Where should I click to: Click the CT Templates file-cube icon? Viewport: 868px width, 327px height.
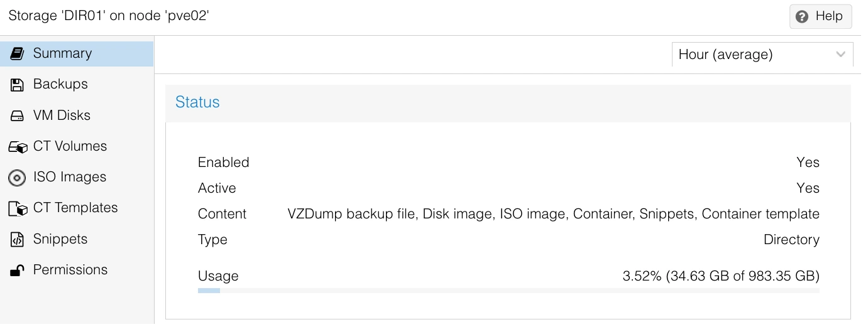(x=18, y=208)
